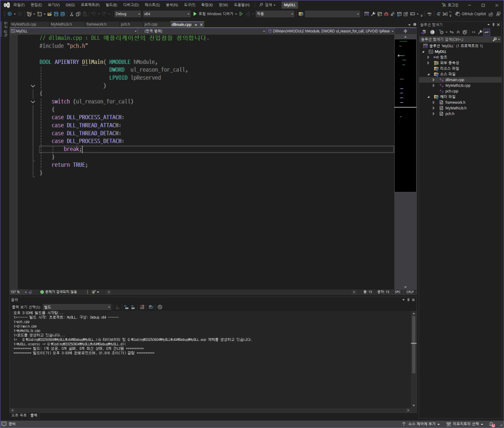The image size is (504, 428).
Task: Switch to the MyMathLib.cpp tab
Action: pyautogui.click(x=24, y=24)
